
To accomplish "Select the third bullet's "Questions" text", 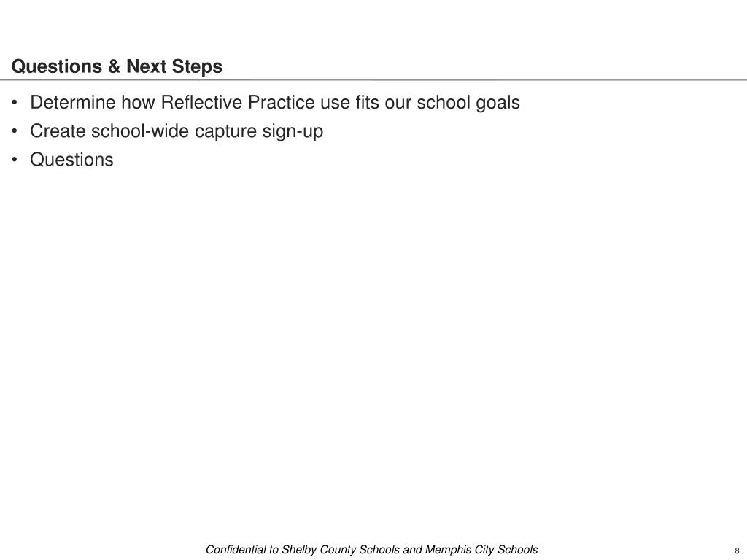I will point(71,160).
